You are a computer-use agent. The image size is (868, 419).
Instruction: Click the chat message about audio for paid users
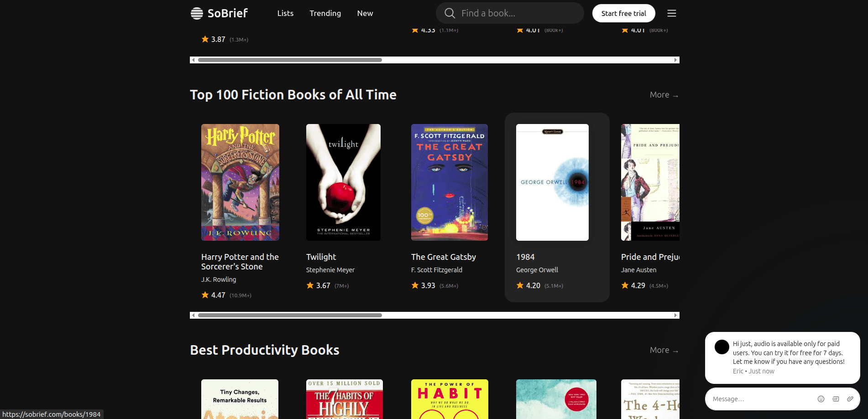(x=789, y=352)
